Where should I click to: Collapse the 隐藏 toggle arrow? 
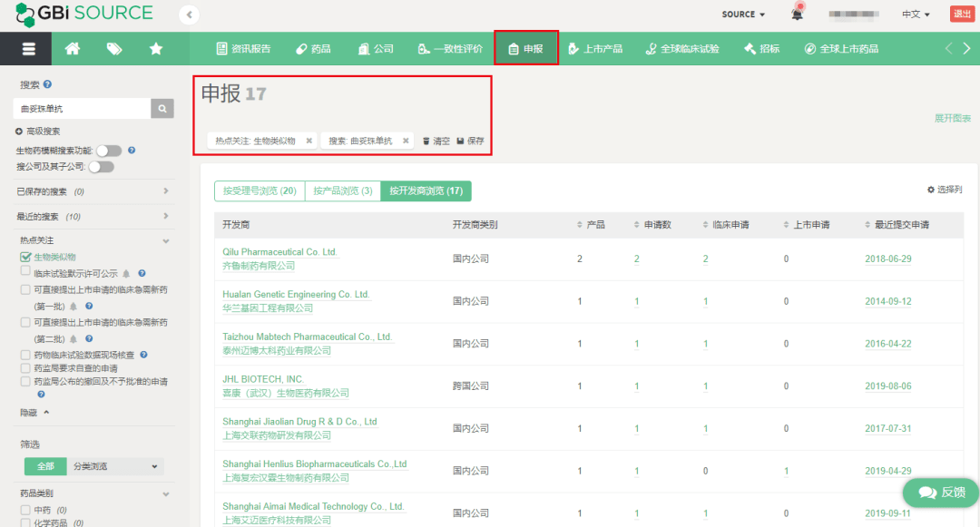pos(46,412)
